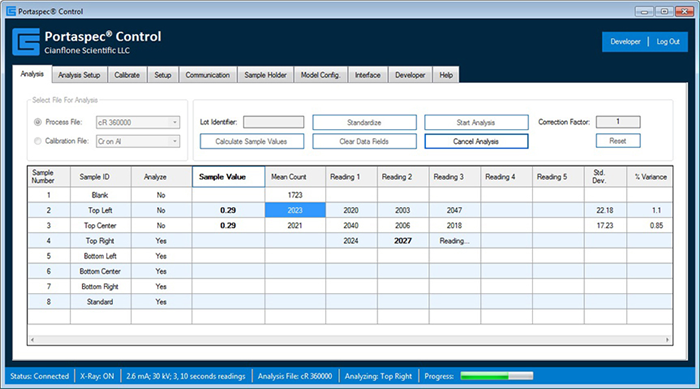Click the Analysis File: cR 360000 status text

[x=295, y=376]
